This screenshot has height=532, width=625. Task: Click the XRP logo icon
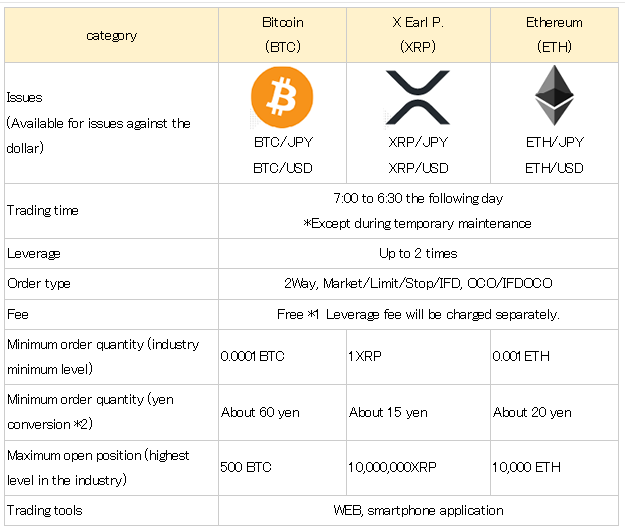[x=418, y=98]
